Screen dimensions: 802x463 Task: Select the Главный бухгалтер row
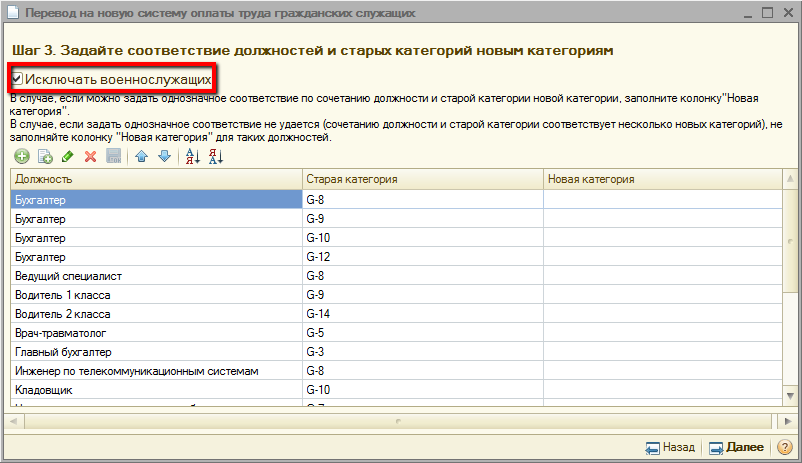click(x=155, y=352)
